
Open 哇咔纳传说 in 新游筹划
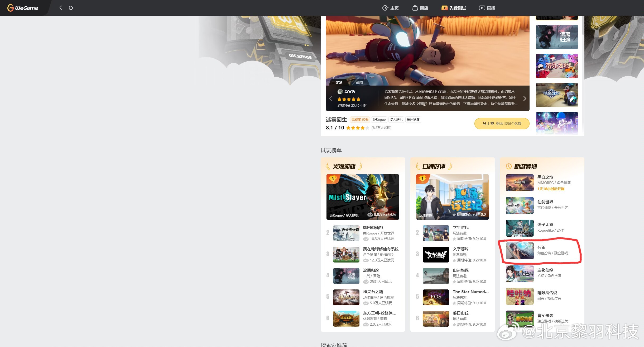click(542, 296)
